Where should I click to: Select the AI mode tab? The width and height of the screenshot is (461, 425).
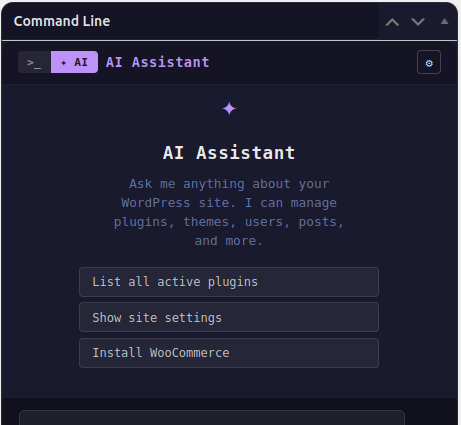pyautogui.click(x=74, y=62)
